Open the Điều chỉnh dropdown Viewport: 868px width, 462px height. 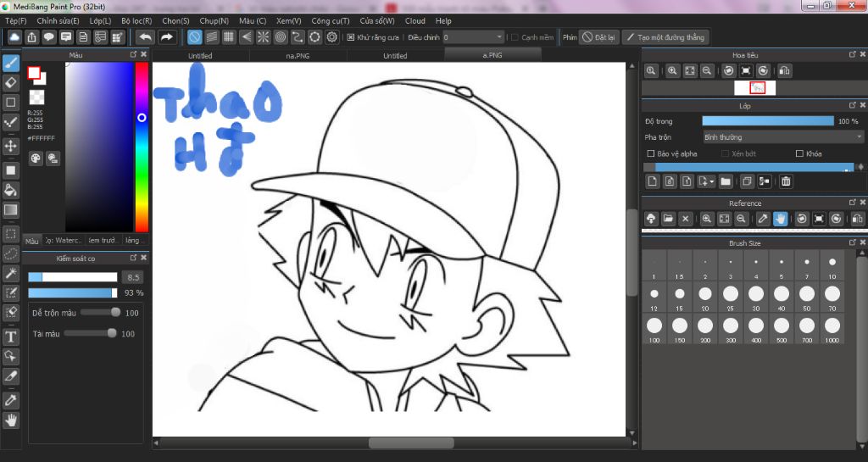(x=473, y=37)
